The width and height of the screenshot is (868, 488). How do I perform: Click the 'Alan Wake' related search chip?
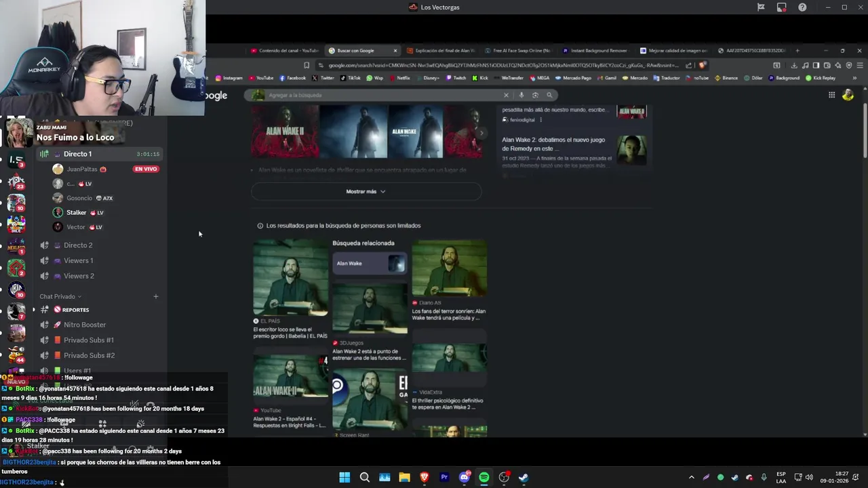pos(370,263)
